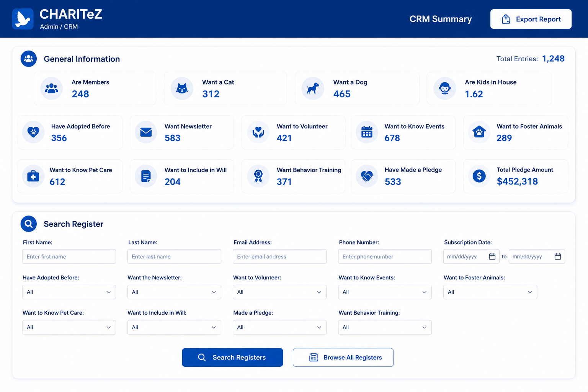Click the CHARITeZ dove logo icon

point(23,19)
